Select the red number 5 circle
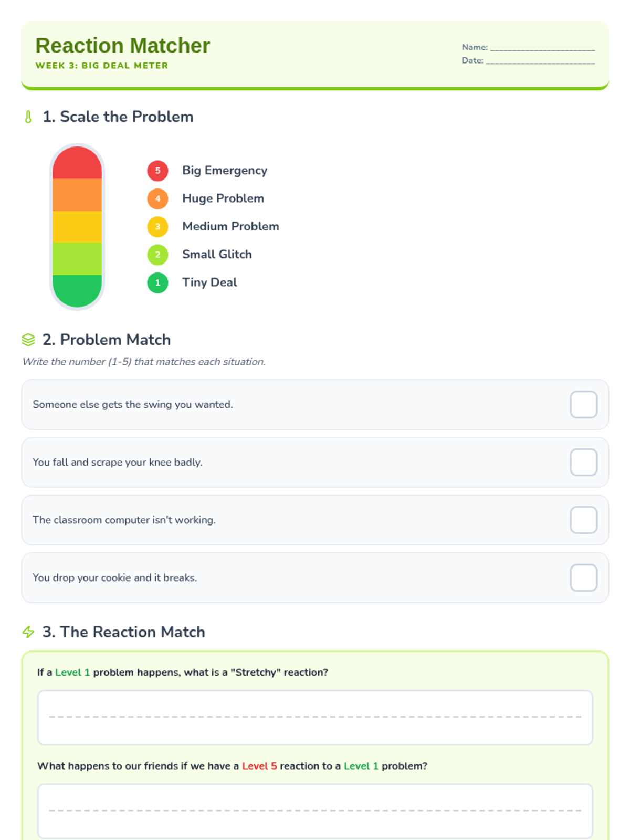 click(157, 171)
